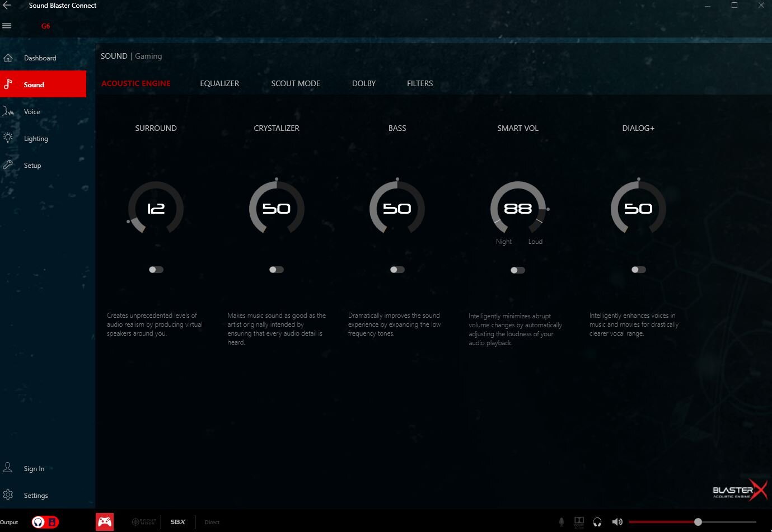Turn on the Smart Vol toggle
This screenshot has height=532, width=772.
[518, 270]
